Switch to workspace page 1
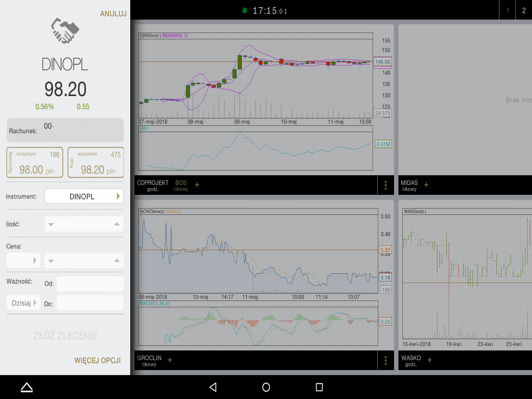 pyautogui.click(x=507, y=10)
